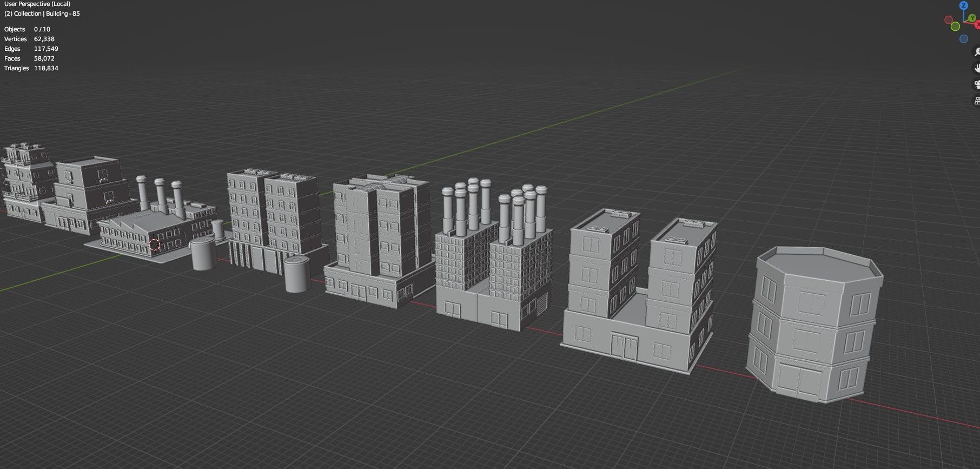Click the Faces '58,072' statistic
The width and height of the screenshot is (980, 469).
point(44,58)
